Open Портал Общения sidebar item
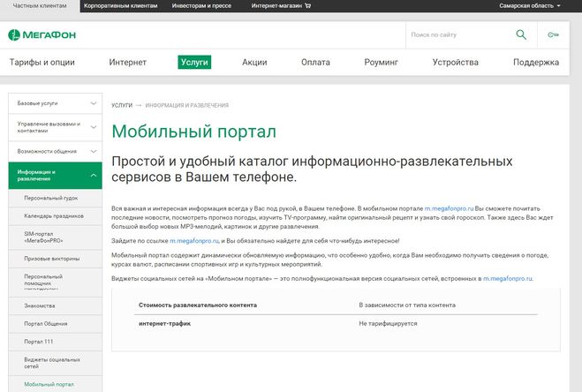582x392 pixels. point(55,324)
